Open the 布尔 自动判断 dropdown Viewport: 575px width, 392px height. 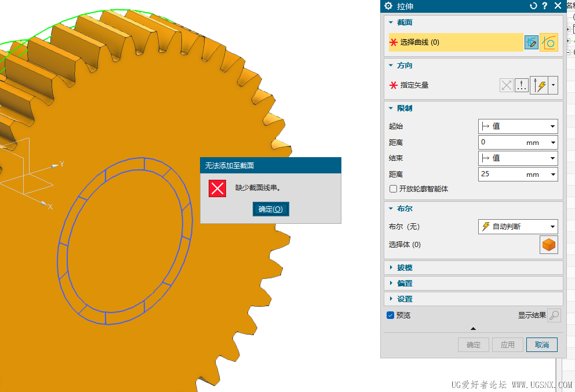point(518,227)
